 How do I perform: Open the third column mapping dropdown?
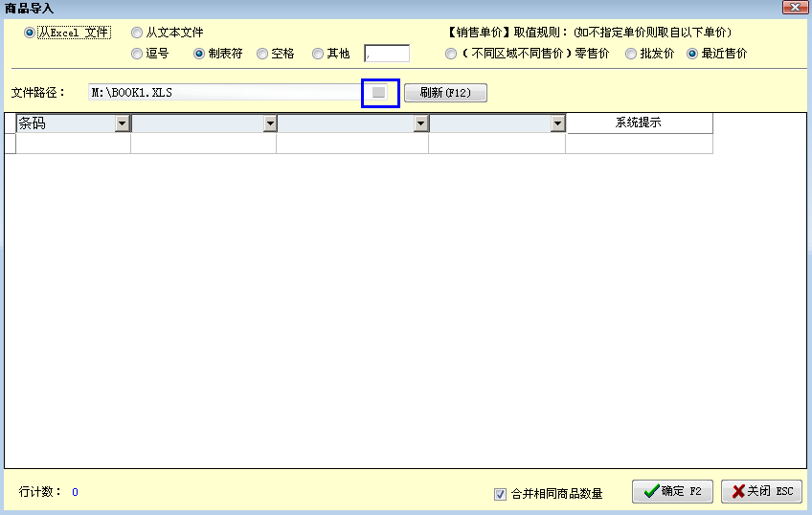coord(420,123)
